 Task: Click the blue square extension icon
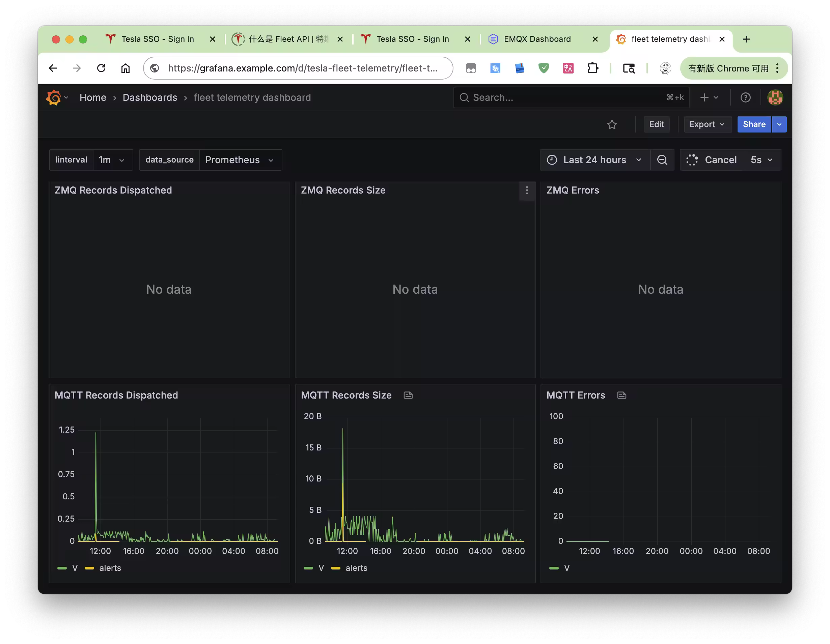[495, 68]
